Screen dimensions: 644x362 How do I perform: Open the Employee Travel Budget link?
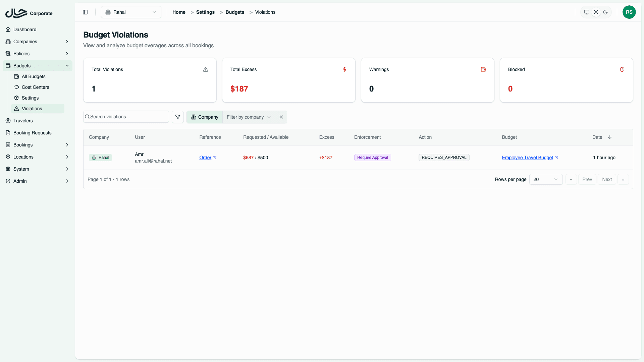click(527, 158)
